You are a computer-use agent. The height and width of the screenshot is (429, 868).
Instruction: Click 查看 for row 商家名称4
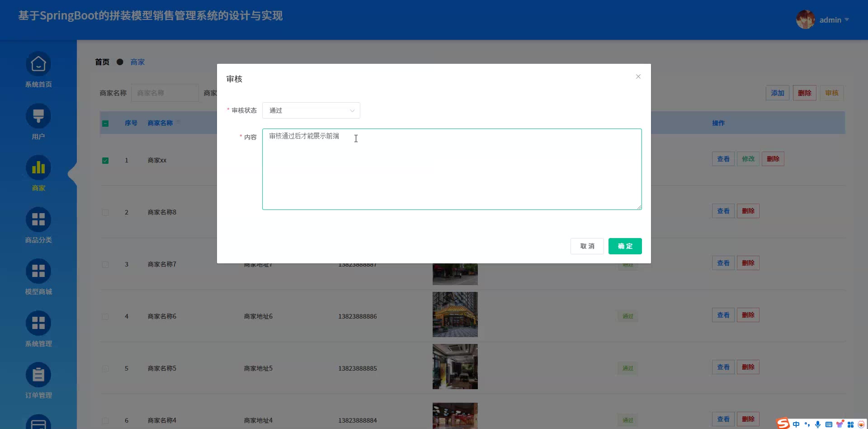tap(723, 419)
